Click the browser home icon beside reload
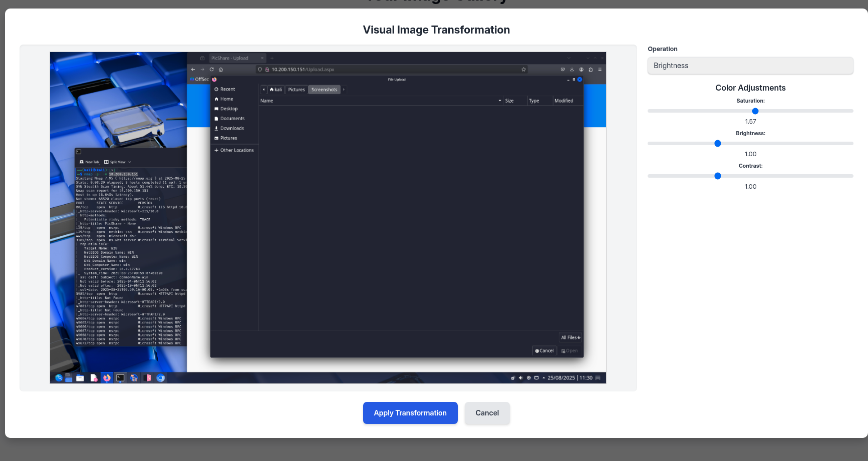The width and height of the screenshot is (868, 461). 221,70
